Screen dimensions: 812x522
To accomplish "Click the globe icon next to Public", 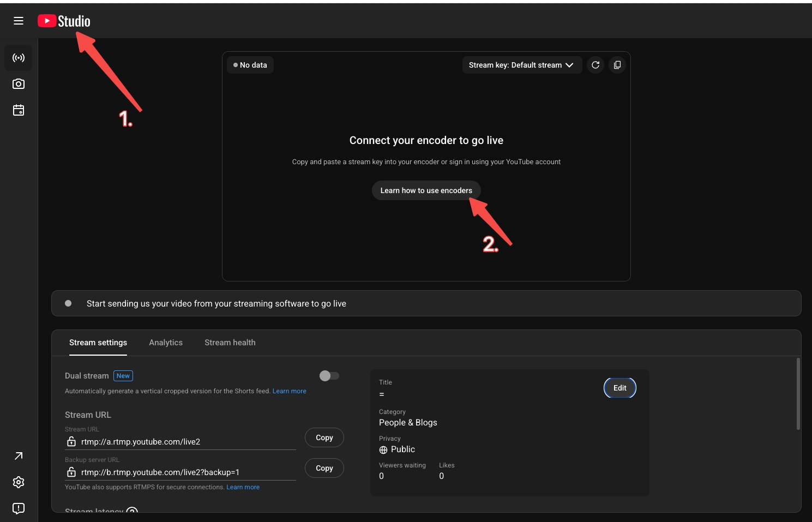I will 383,450.
